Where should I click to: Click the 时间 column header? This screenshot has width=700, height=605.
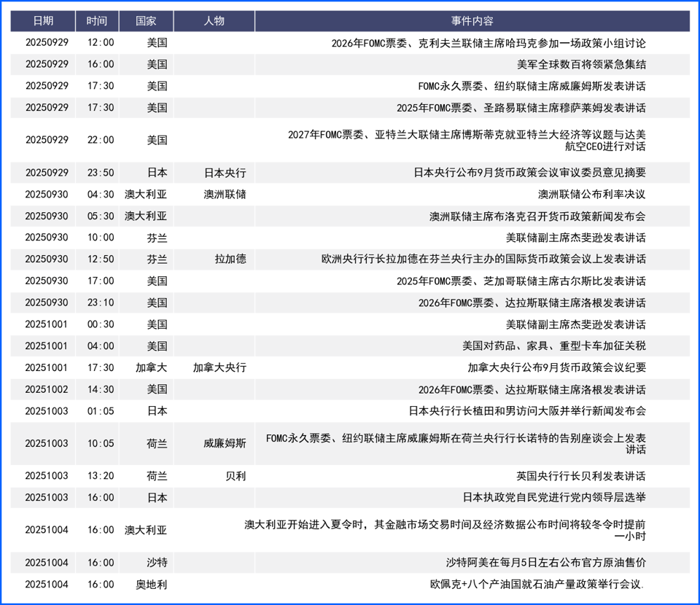[97, 21]
